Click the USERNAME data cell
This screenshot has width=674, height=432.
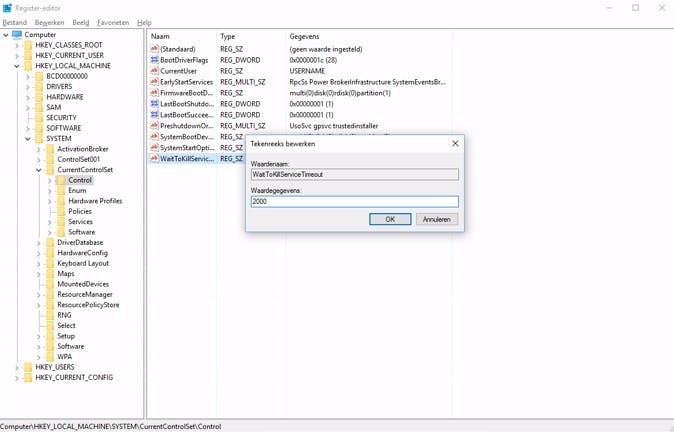[x=307, y=71]
